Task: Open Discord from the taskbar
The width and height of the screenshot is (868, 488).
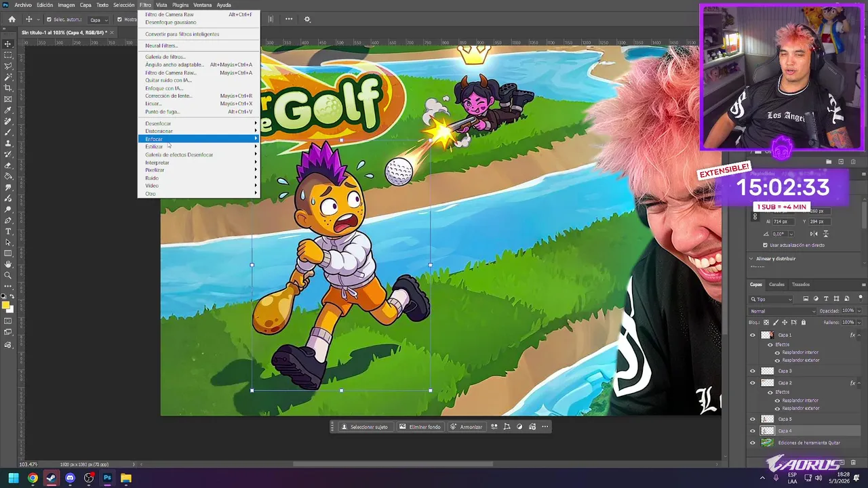Action: point(70,478)
